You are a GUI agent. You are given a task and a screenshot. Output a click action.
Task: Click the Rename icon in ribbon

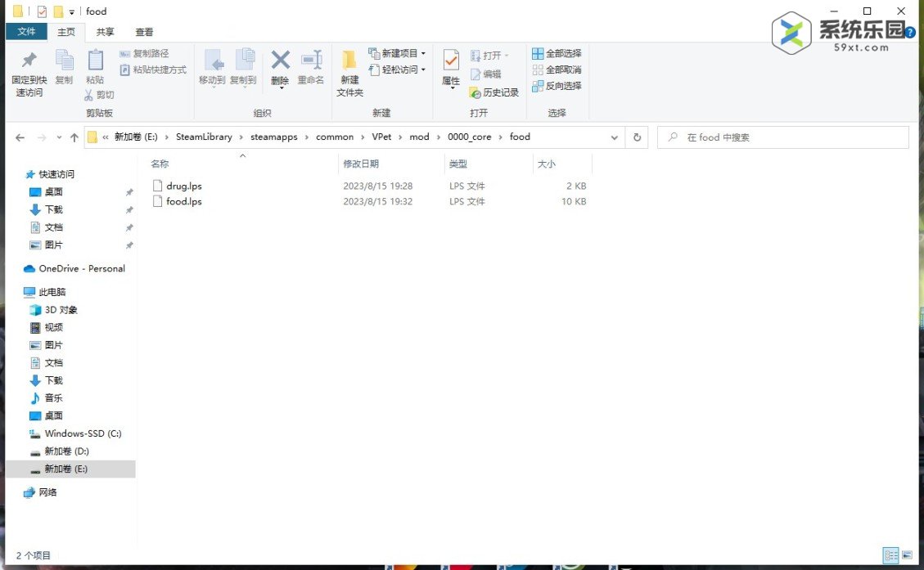click(x=311, y=61)
